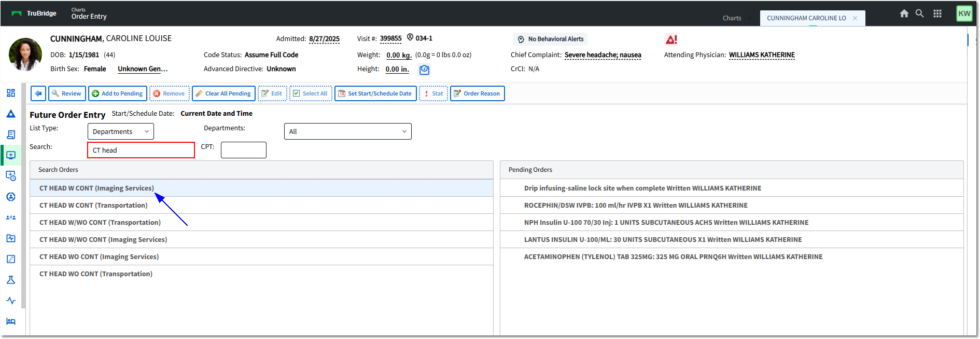Switch to the Charts tab
This screenshot has height=339, width=980.
click(x=732, y=18)
